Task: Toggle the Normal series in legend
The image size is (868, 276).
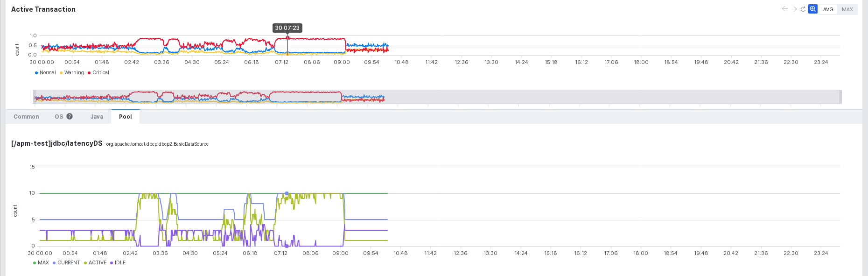Action: (45, 72)
